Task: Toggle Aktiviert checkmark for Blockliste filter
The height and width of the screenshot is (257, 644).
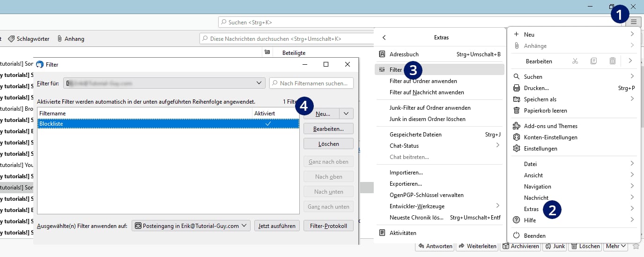Action: (268, 124)
